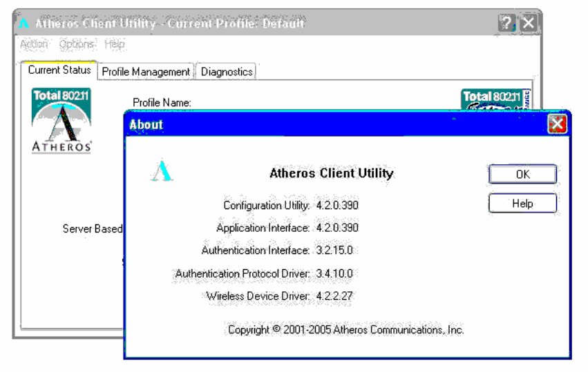Image resolution: width=588 pixels, height=372 pixels.
Task: Click the Total 802.11 Atheros logo at left
Action: (61, 121)
